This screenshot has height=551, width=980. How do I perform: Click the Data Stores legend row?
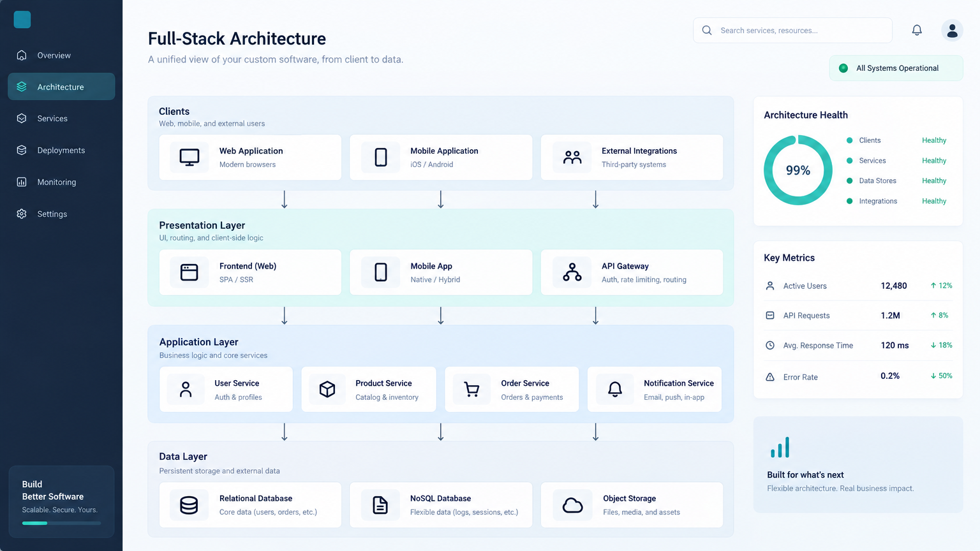[896, 181]
